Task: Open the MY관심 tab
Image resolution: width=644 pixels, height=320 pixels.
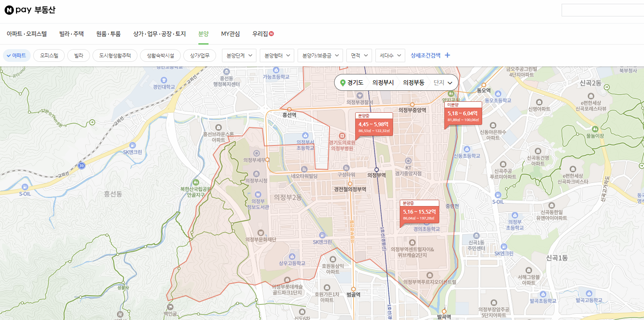Action: [230, 34]
